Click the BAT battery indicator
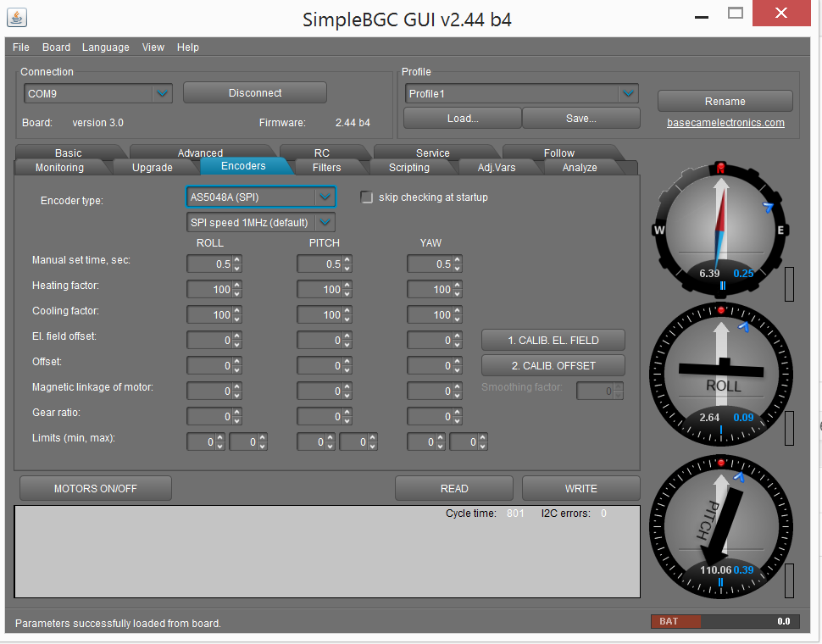Screen dimensions: 822x644 (x=725, y=621)
